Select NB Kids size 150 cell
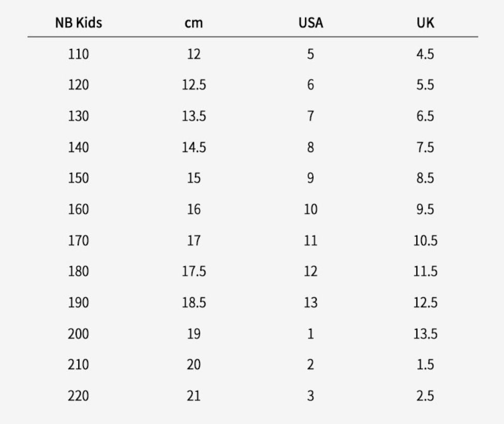This screenshot has height=424, width=504. tap(78, 178)
